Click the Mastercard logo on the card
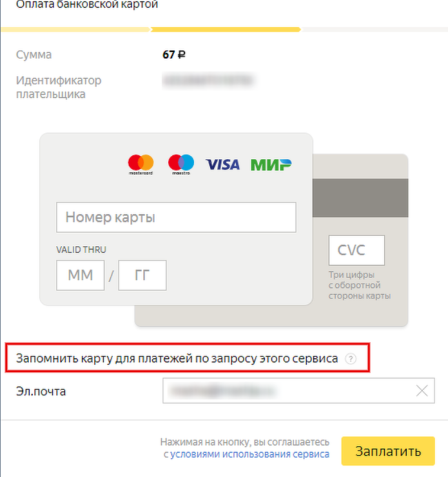Screen dimensions: 448x477 tap(141, 164)
